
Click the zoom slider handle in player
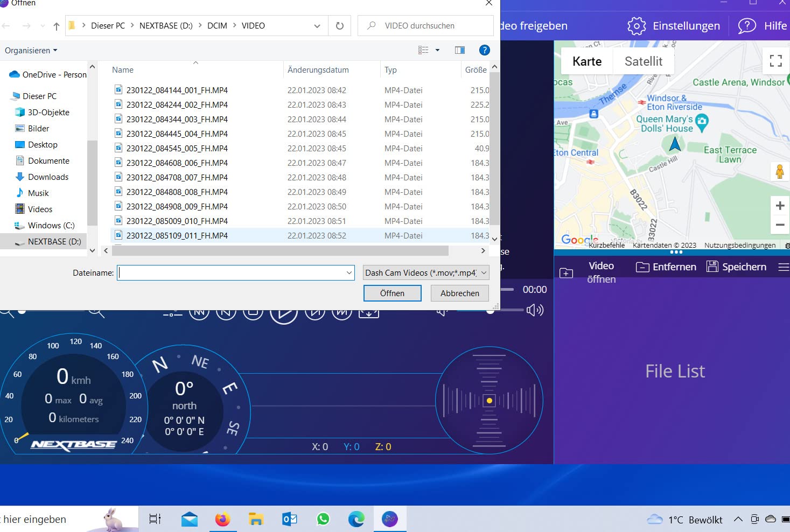click(x=22, y=311)
